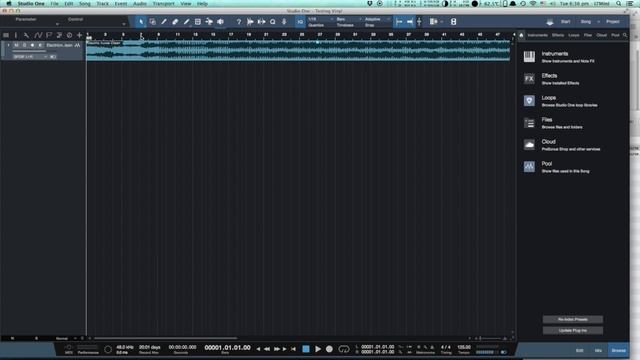Click the wrench options icon above tracks
This screenshot has height=360, width=640.
(27, 36)
